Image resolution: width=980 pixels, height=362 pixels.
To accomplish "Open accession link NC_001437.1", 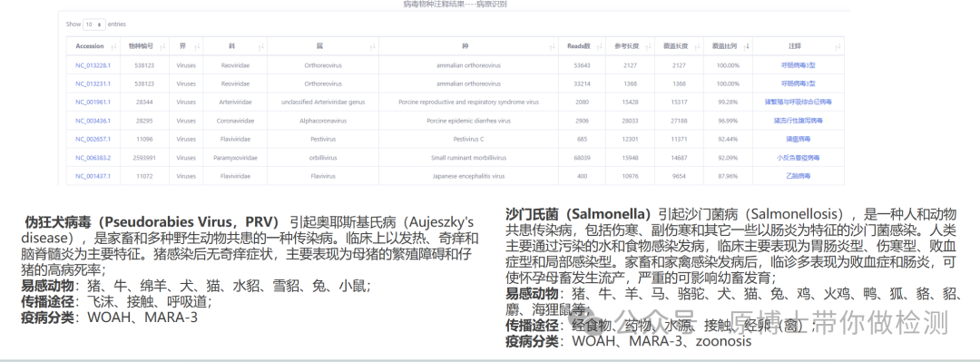I will (x=93, y=176).
